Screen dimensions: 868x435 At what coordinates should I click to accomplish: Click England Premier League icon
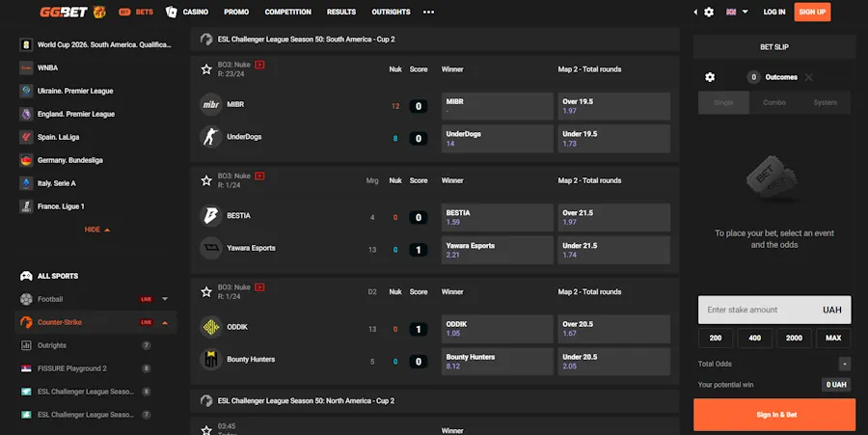(x=26, y=114)
